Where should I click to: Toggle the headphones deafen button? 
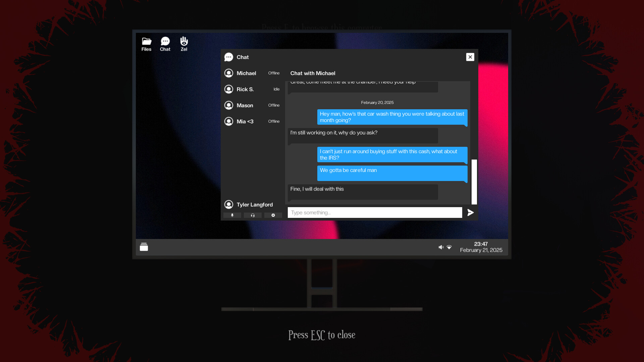(253, 215)
